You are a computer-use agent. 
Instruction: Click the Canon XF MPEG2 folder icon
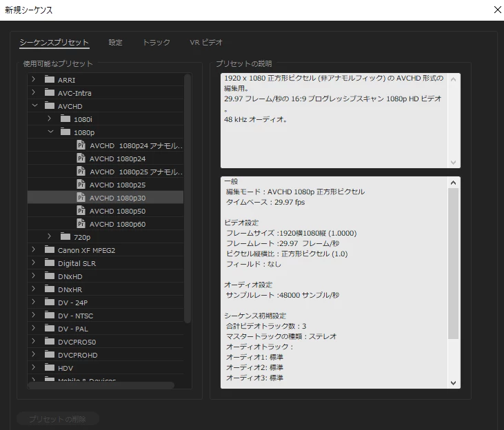click(50, 250)
